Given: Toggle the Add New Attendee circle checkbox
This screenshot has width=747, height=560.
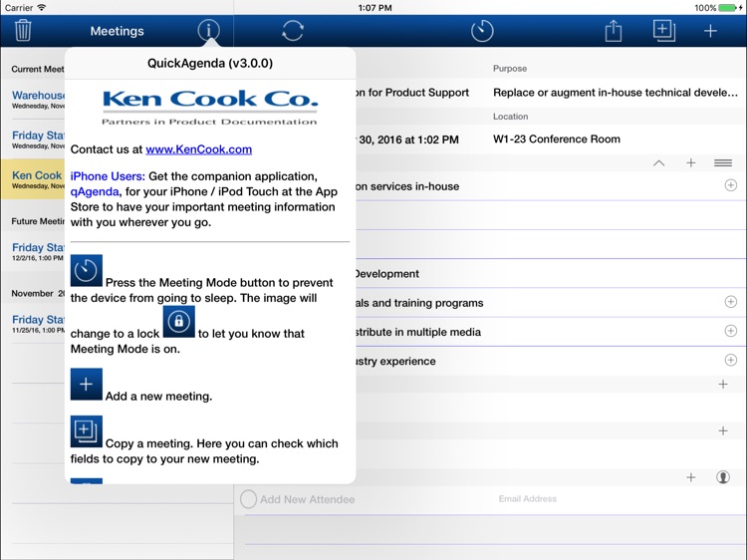Looking at the screenshot, I should (248, 499).
